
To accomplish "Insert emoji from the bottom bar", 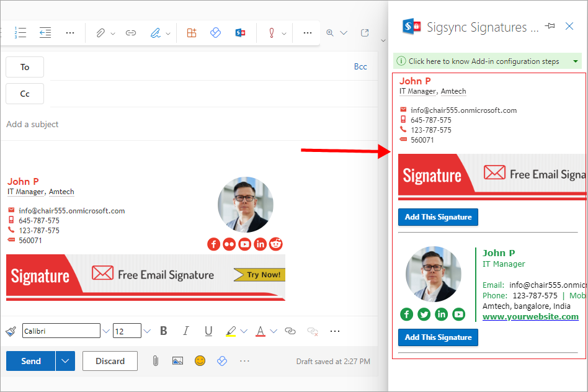I will pyautogui.click(x=200, y=360).
